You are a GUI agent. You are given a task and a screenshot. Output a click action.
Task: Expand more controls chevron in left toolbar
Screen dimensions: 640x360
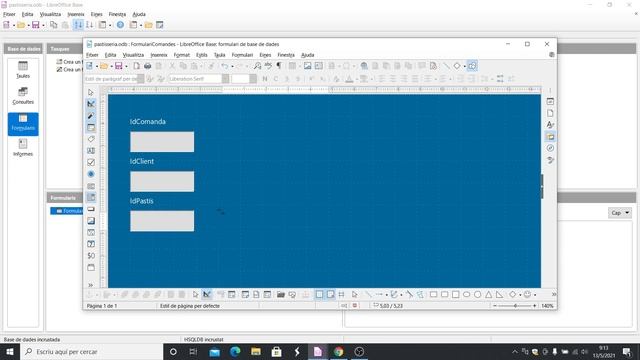(x=91, y=285)
